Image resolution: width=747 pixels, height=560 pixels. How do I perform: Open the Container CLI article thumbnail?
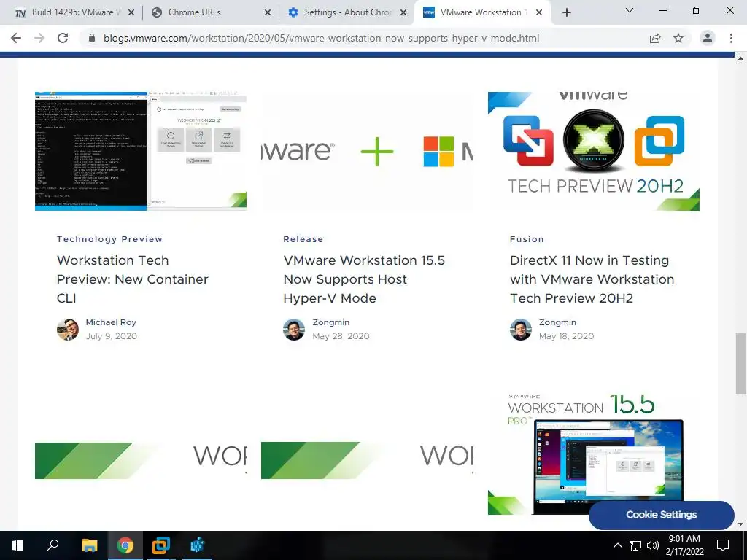coord(141,151)
